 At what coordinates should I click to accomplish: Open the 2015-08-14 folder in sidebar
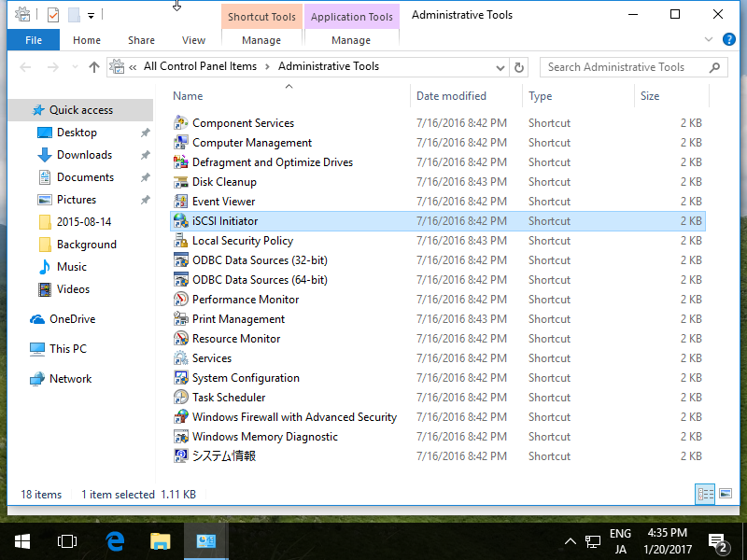point(84,222)
